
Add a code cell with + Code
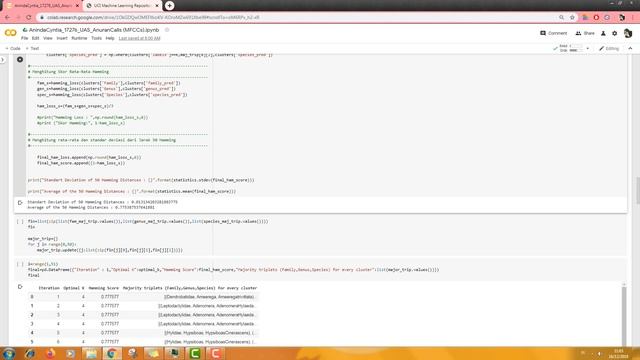click(13, 48)
